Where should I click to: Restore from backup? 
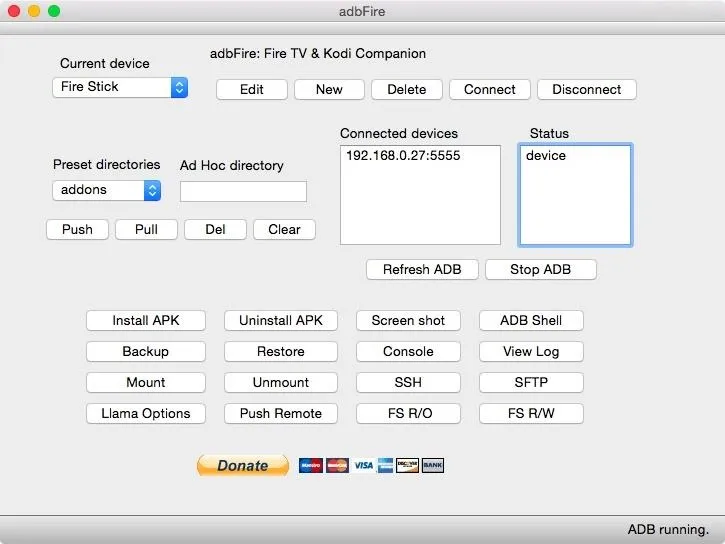click(281, 351)
